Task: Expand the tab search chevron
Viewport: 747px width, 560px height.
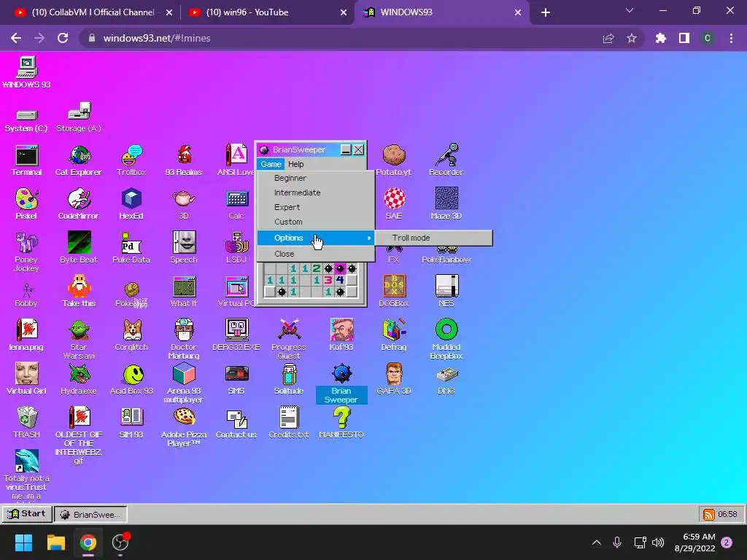Action: (x=630, y=10)
